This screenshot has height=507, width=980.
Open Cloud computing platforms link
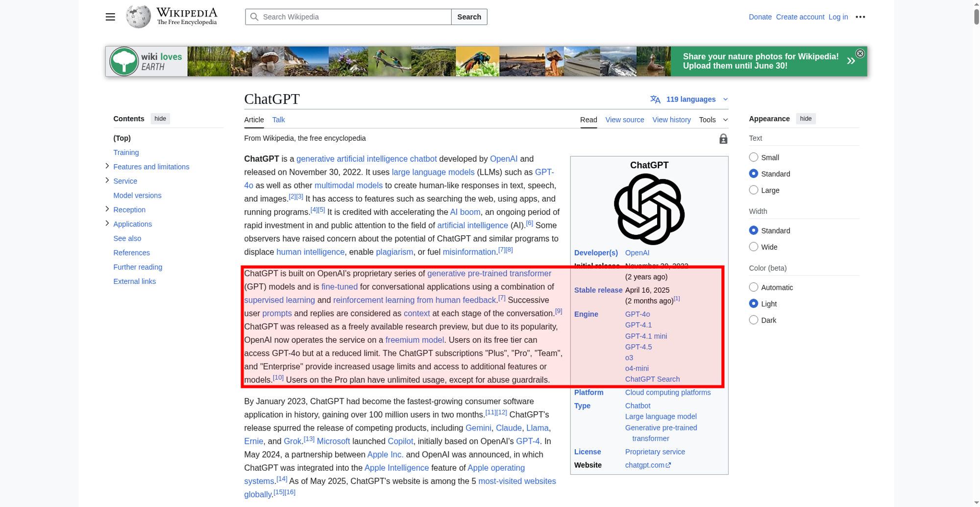pyautogui.click(x=667, y=392)
